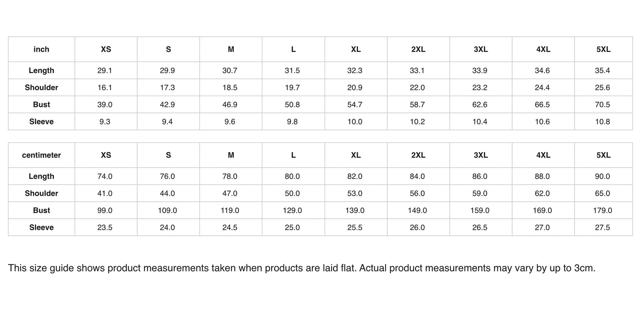Click the 10.0 sleeve value for XL
Viewport: 644px width, 310px height.
click(x=355, y=122)
